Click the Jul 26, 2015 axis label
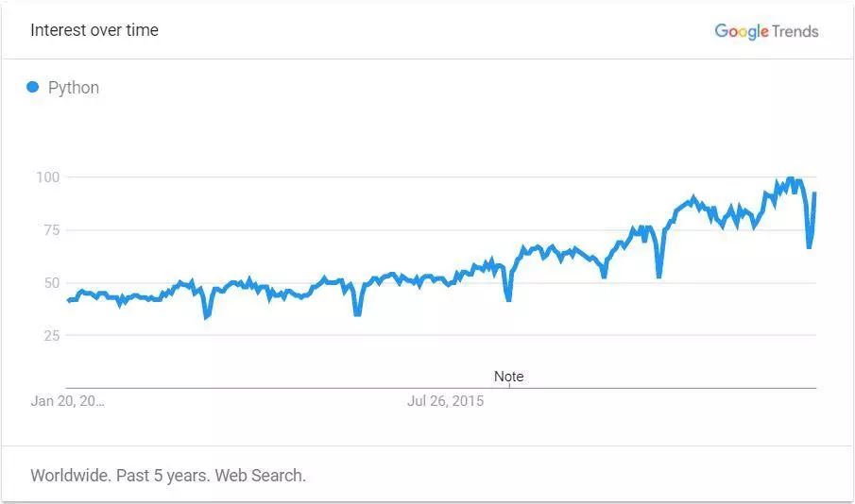 pyautogui.click(x=446, y=401)
